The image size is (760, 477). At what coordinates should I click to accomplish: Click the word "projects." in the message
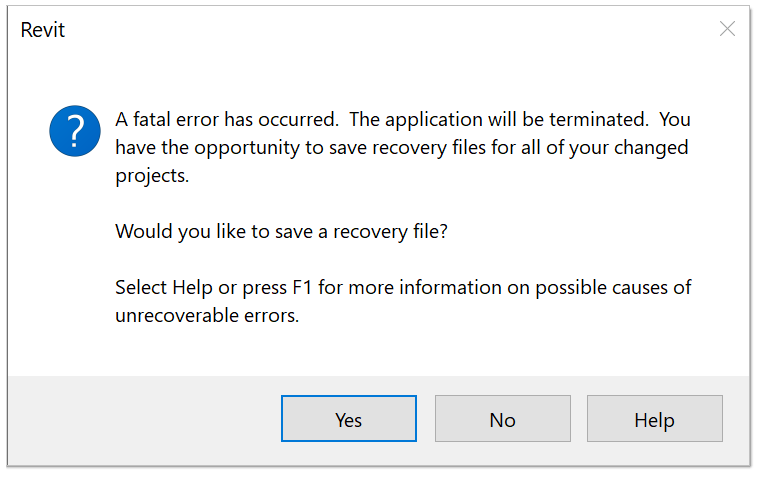click(x=152, y=175)
